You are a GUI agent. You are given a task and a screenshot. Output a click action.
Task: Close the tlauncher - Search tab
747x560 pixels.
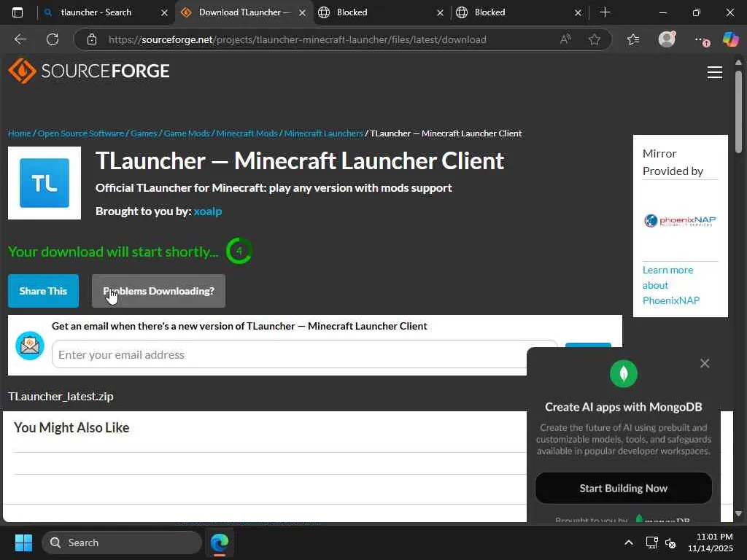164,13
